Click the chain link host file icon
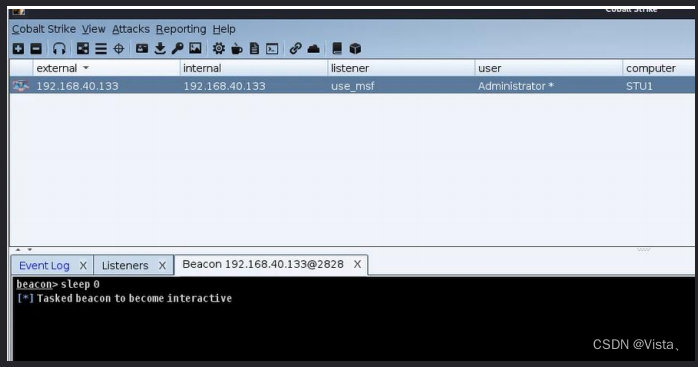This screenshot has width=698, height=367. 296,49
